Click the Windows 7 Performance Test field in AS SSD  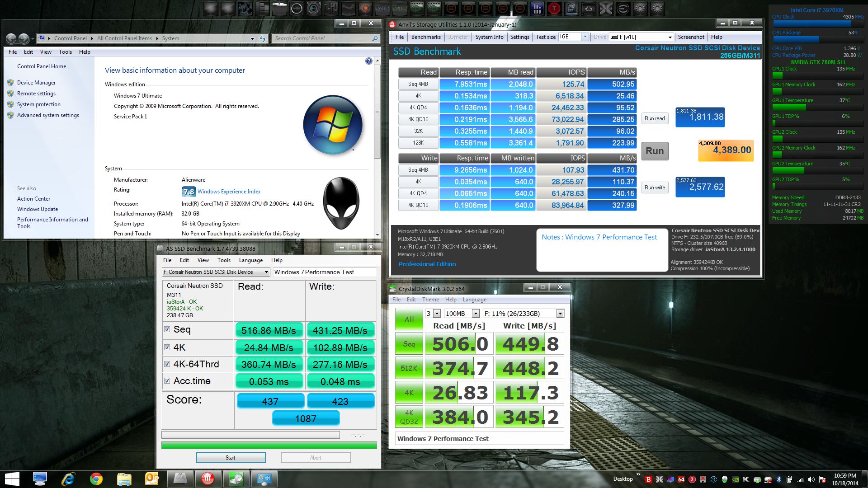325,272
